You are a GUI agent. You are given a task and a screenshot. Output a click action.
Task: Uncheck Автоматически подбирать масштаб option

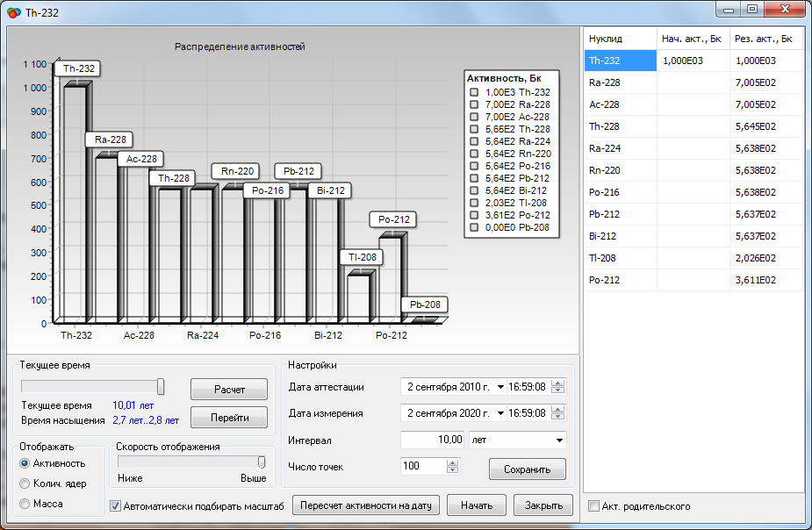click(116, 505)
